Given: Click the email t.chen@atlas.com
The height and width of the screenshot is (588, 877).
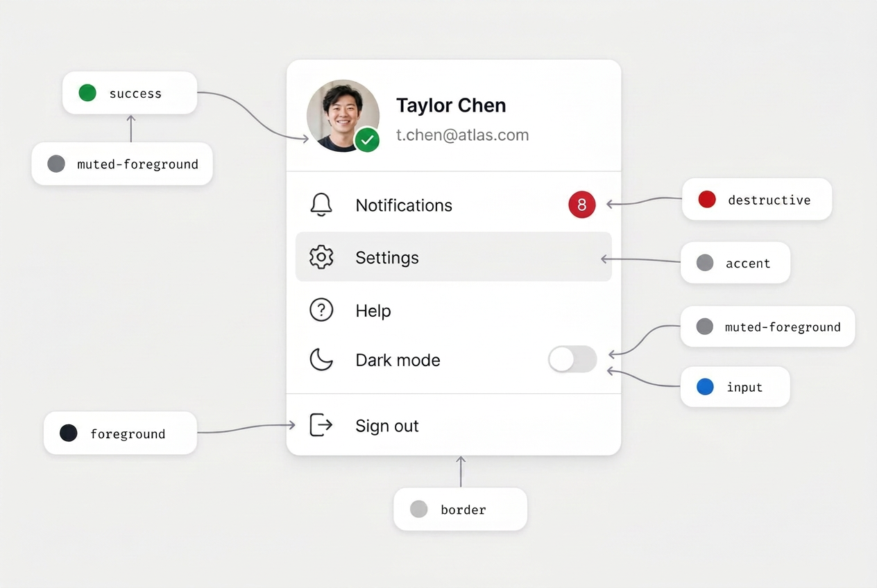Looking at the screenshot, I should [462, 135].
